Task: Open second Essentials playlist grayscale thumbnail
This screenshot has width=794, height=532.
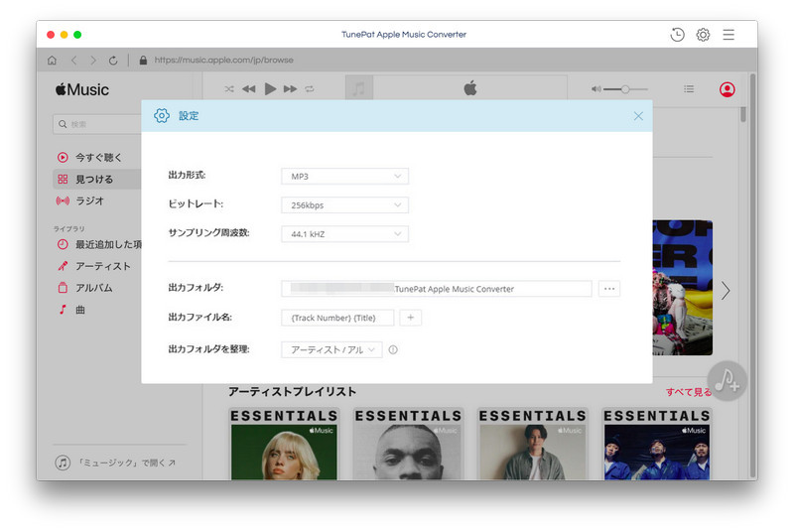Action: coord(408,445)
